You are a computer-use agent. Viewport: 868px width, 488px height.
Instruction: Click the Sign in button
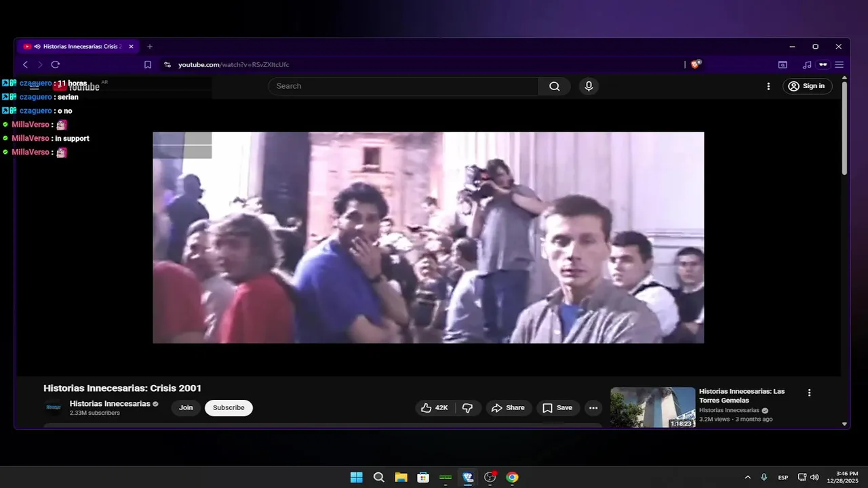[808, 86]
